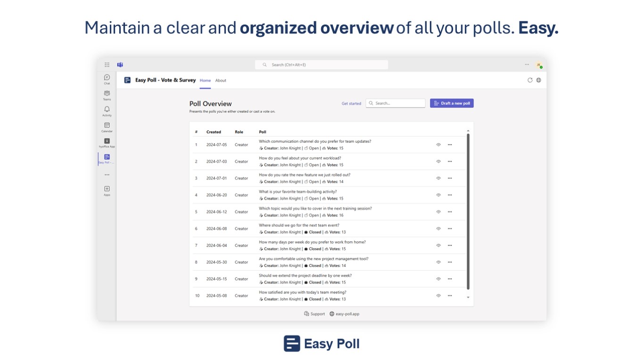View poll 10 using its eye icon
Image resolution: width=644 pixels, height=362 pixels.
tap(438, 296)
